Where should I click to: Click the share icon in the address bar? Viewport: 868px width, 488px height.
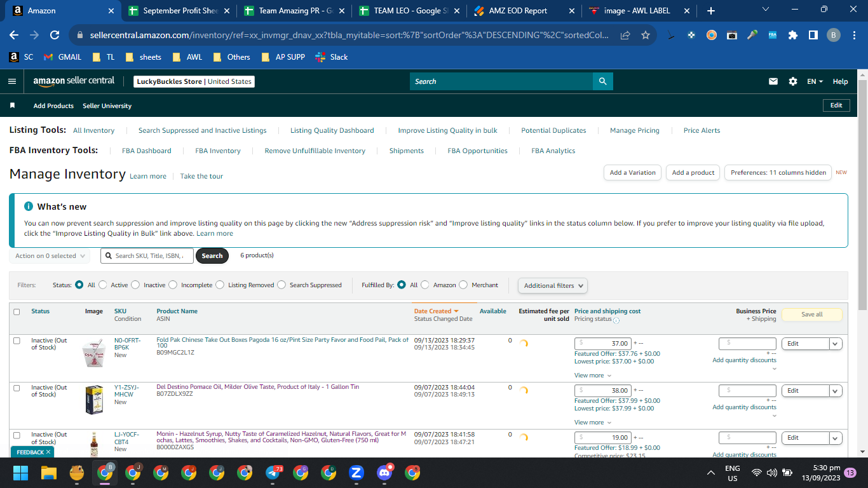pos(625,36)
